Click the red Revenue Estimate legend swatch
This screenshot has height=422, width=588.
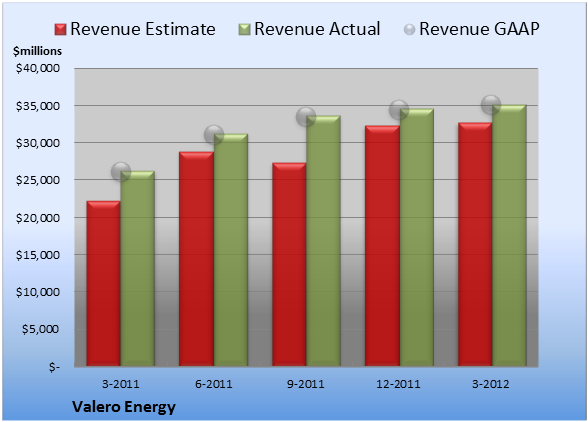tap(60, 29)
